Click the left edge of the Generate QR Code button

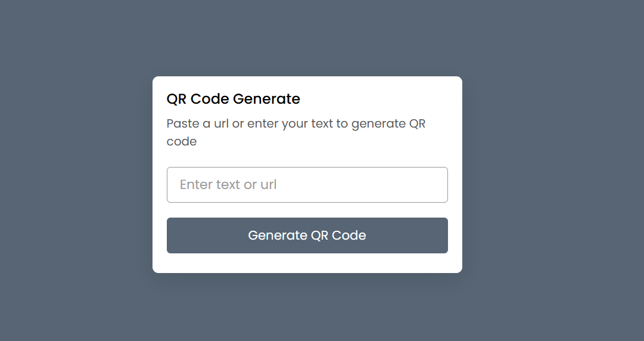(x=173, y=235)
